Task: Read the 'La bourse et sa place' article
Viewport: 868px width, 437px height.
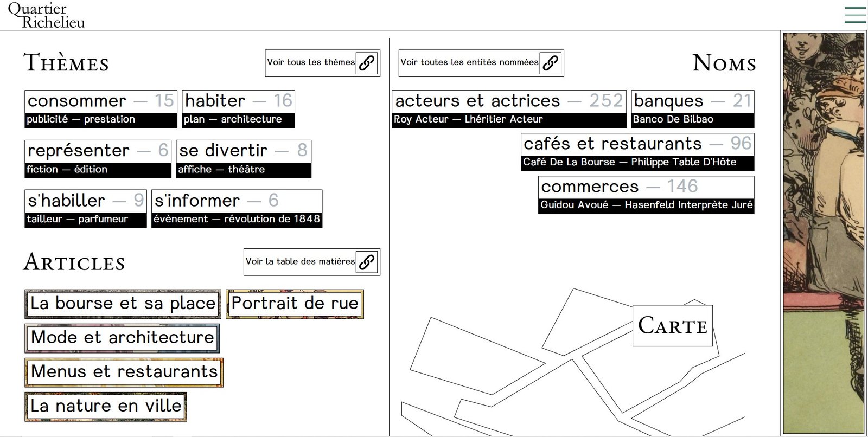Action: click(123, 304)
